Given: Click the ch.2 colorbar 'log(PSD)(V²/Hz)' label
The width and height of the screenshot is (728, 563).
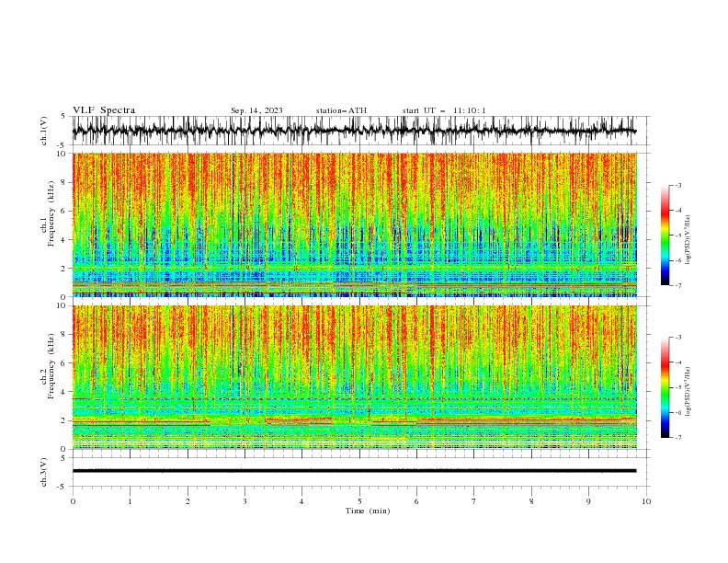Looking at the screenshot, I should tap(688, 392).
